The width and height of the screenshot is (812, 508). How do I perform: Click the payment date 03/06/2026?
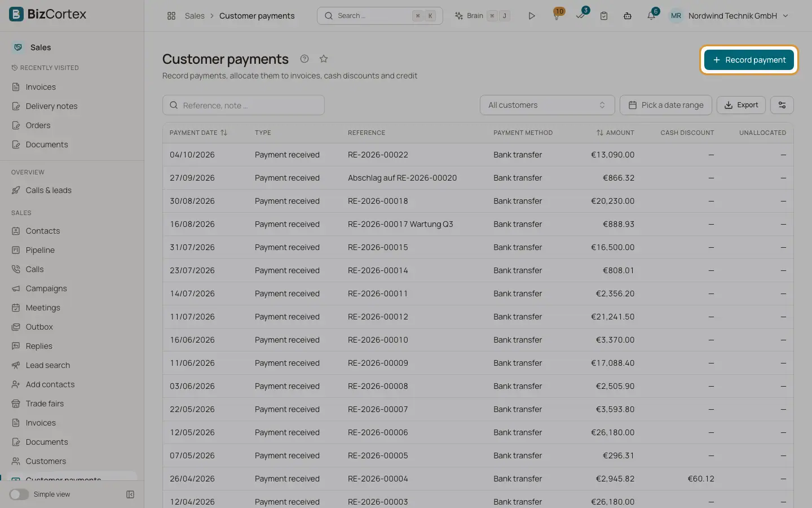[192, 386]
